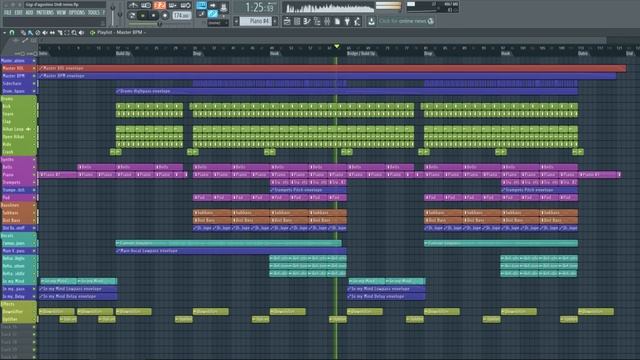Select next pattern with right arrow
The image size is (640, 360).
click(275, 21)
